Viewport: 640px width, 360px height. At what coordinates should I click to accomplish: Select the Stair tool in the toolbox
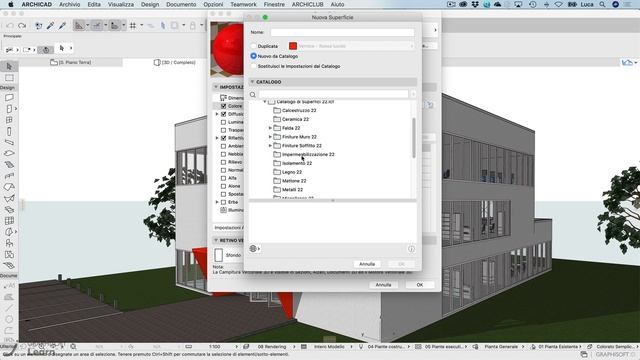tap(9, 165)
